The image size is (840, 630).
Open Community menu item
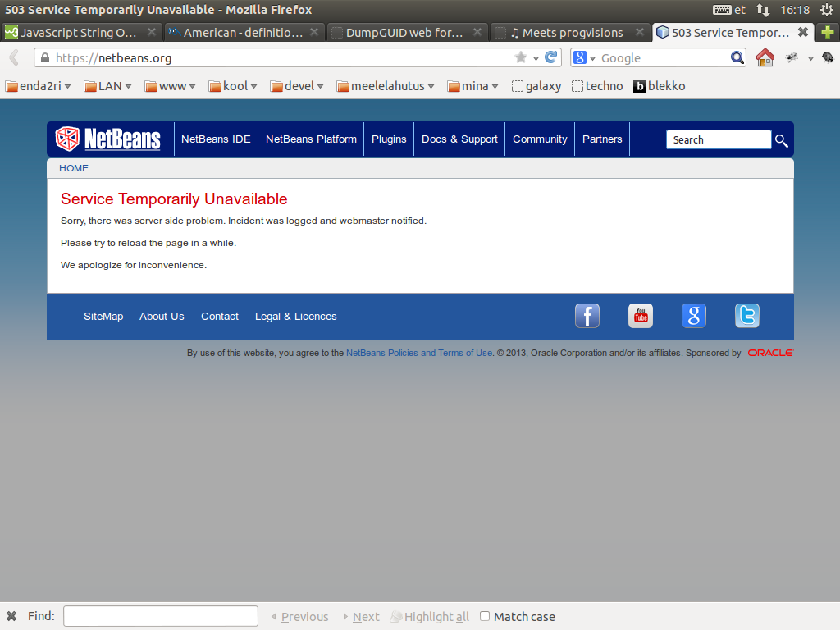coord(540,139)
